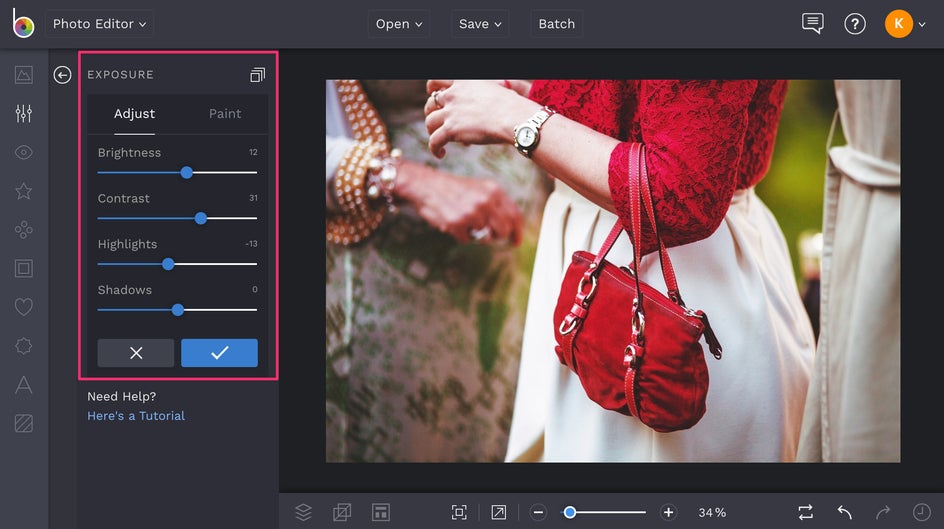Open the feedback chat icon
The image size is (944, 529).
(x=812, y=23)
